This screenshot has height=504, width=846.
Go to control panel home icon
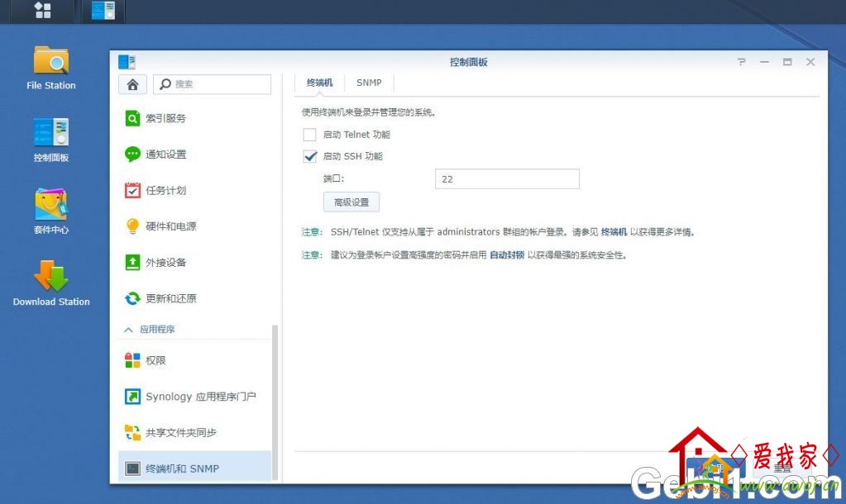click(x=132, y=84)
